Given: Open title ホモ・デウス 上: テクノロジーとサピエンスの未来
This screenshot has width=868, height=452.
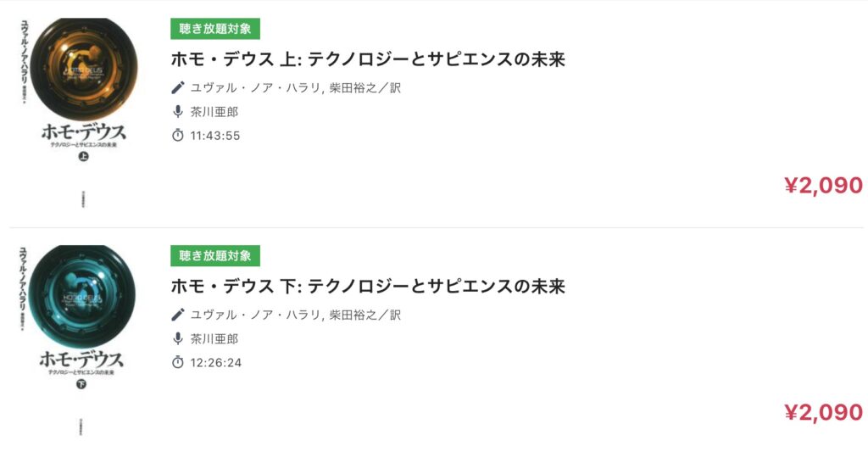Looking at the screenshot, I should (x=368, y=59).
